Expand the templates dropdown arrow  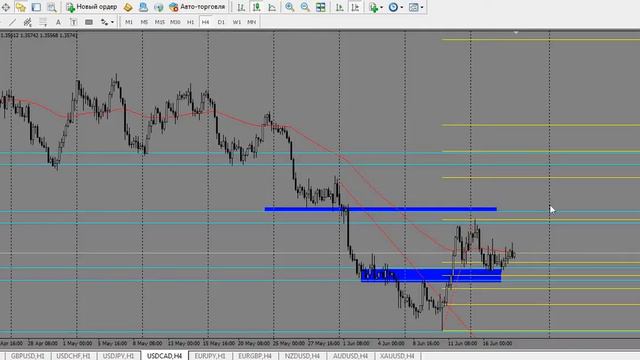coord(422,7)
